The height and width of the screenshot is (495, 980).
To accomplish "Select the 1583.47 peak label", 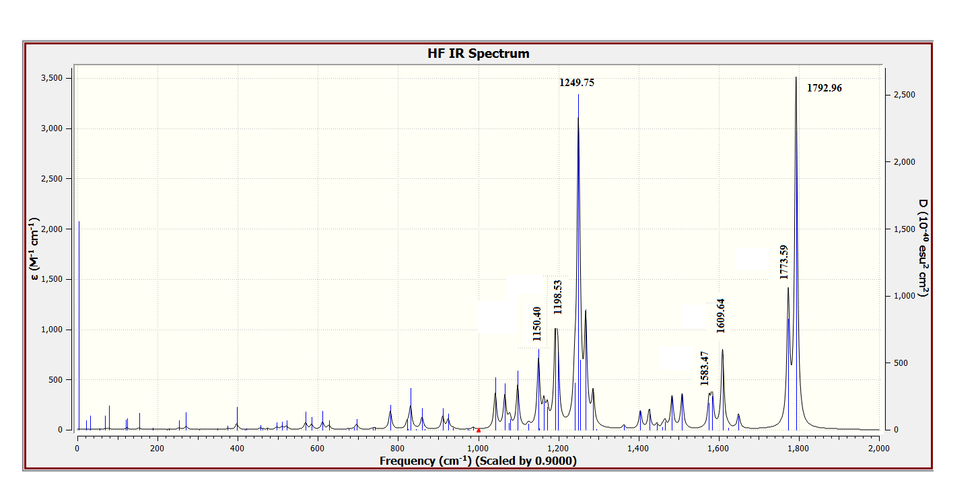I will pyautogui.click(x=705, y=369).
